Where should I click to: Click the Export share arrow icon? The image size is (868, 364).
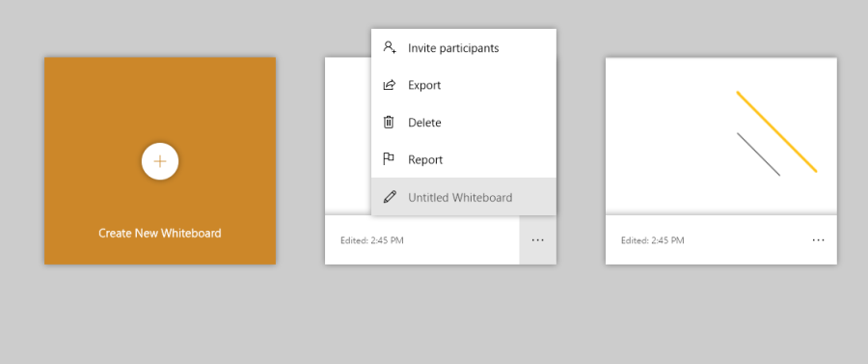point(390,85)
